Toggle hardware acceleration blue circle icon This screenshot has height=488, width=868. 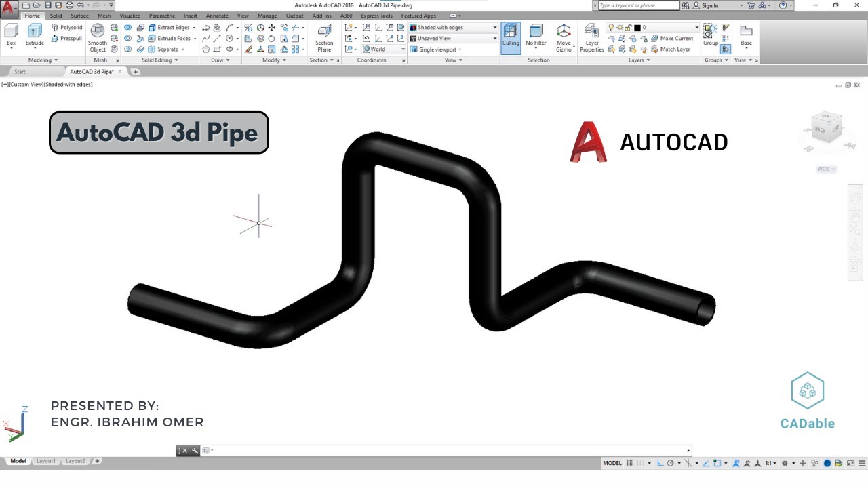(827, 463)
